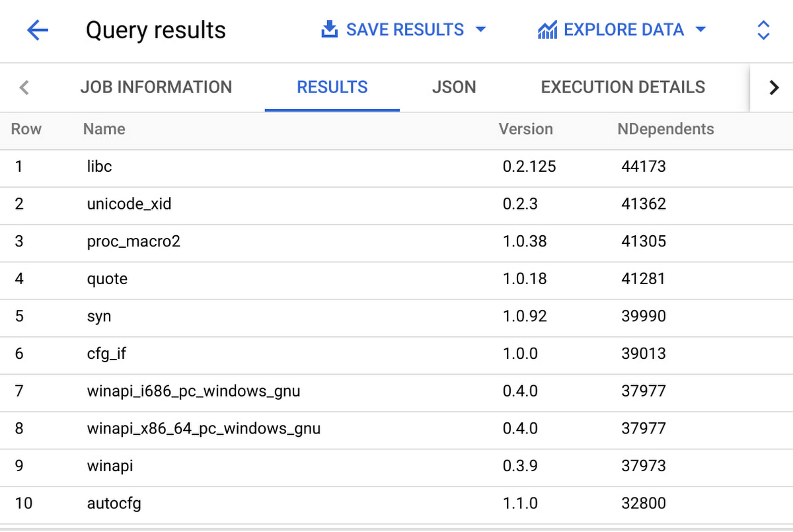
Task: Click dependents count 44173
Action: coord(644,167)
